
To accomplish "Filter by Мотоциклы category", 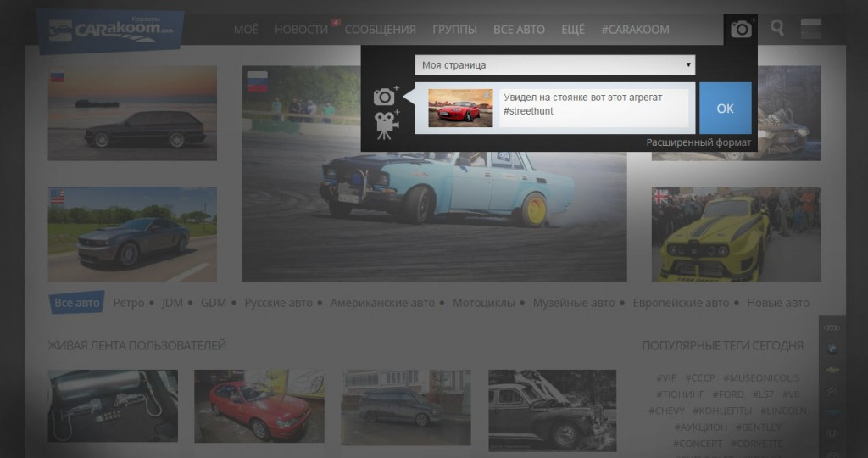I will tap(484, 303).
